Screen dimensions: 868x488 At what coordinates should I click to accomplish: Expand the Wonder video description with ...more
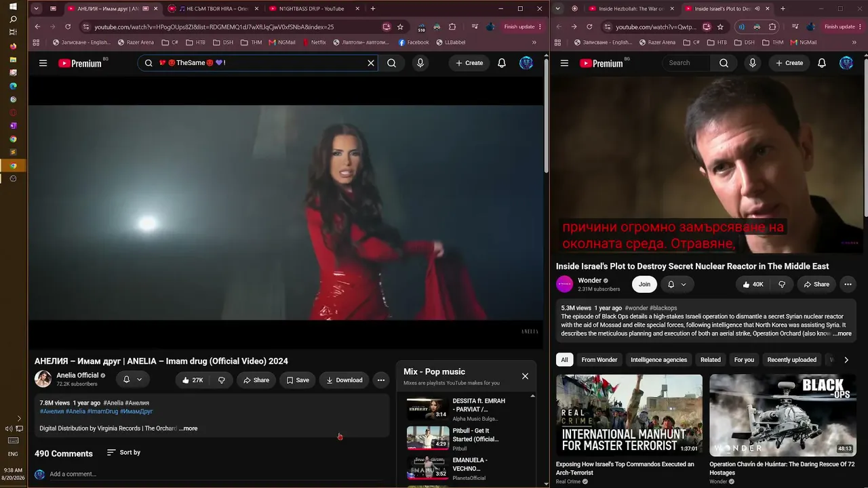click(x=842, y=333)
